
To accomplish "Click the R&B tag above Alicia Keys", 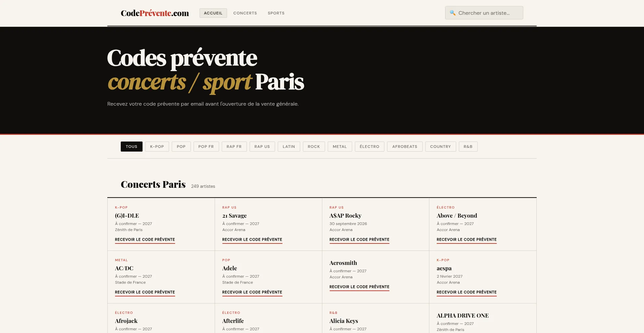I will [x=333, y=313].
